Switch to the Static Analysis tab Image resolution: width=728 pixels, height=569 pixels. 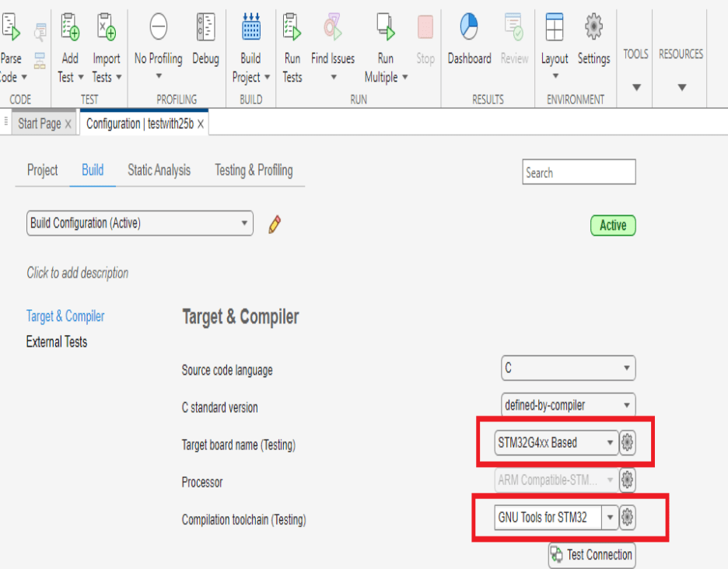point(158,170)
